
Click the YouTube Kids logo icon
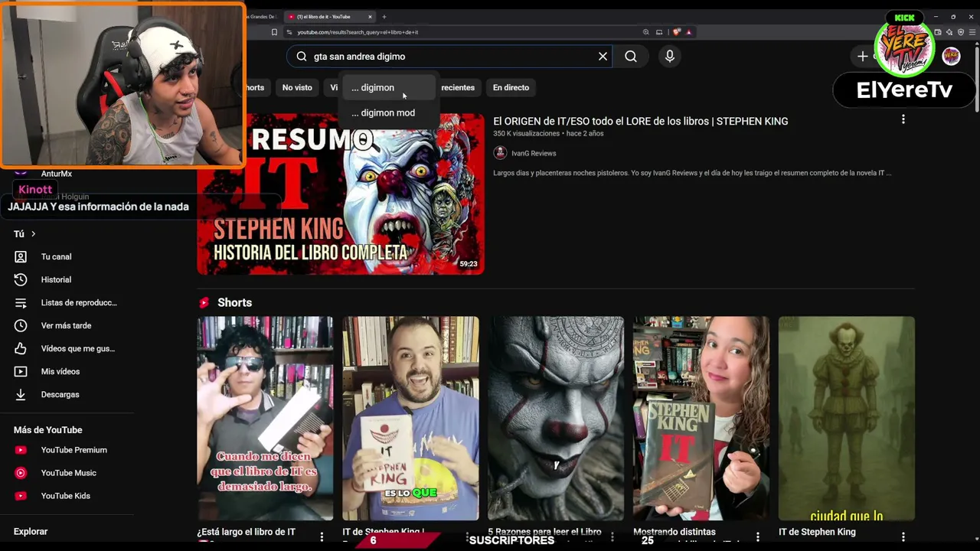click(21, 496)
